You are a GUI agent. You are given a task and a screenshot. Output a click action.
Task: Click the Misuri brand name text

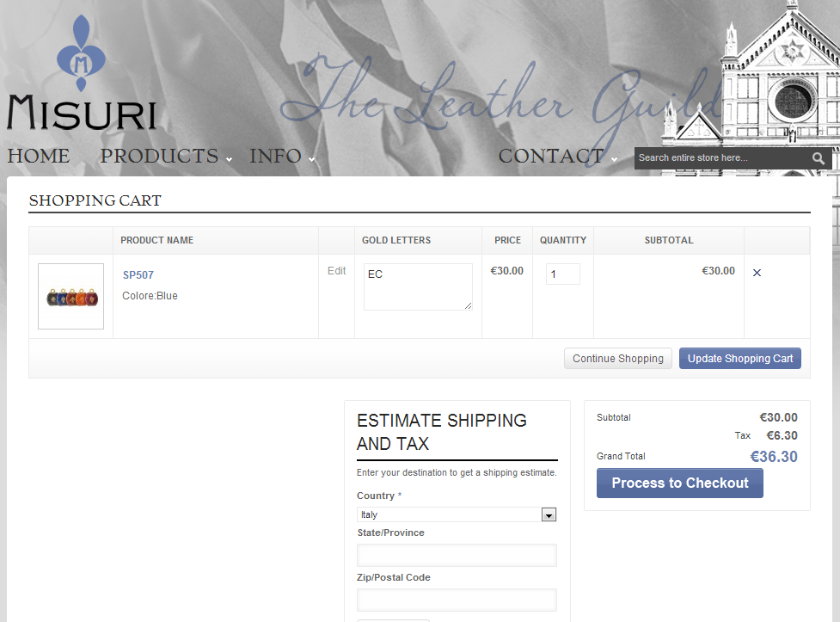pyautogui.click(x=82, y=113)
